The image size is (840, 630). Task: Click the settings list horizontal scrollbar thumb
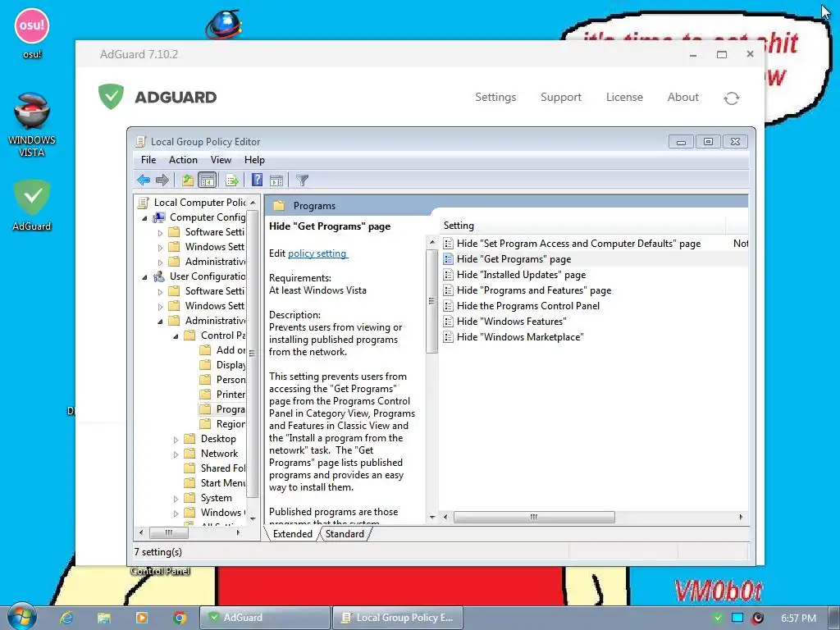534,517
